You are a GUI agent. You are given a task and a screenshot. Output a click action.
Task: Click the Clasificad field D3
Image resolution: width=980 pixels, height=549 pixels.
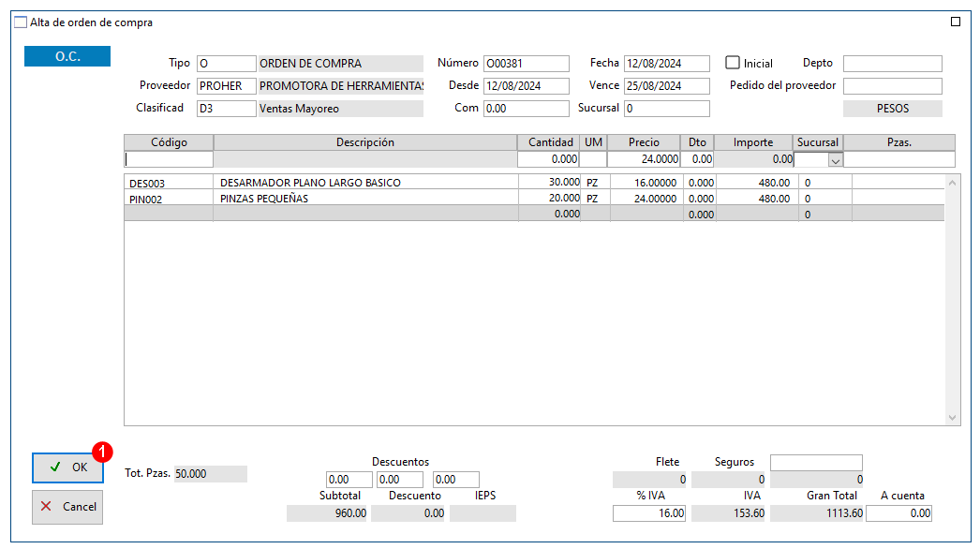pos(226,108)
